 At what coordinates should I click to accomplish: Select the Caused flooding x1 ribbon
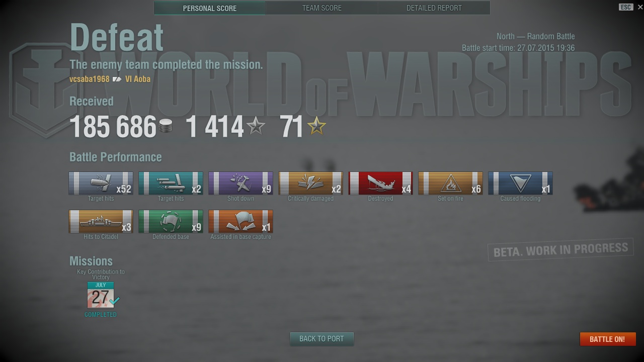tap(520, 183)
